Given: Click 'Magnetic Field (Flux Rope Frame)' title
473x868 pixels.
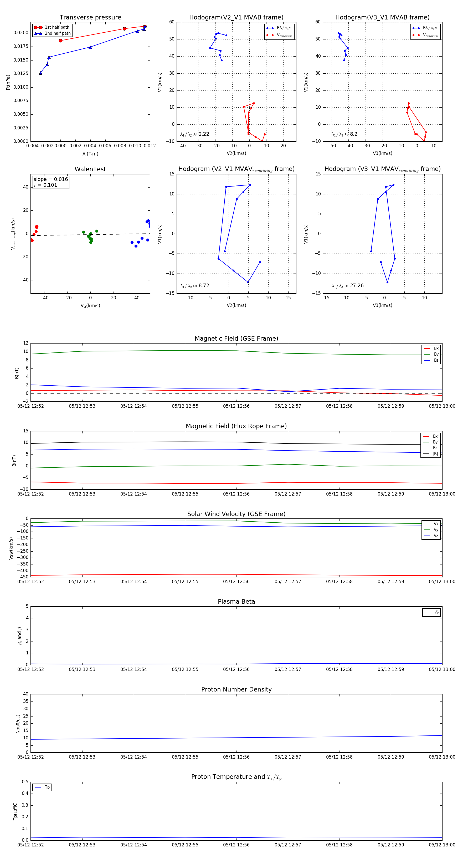Looking at the screenshot, I should [236, 426].
